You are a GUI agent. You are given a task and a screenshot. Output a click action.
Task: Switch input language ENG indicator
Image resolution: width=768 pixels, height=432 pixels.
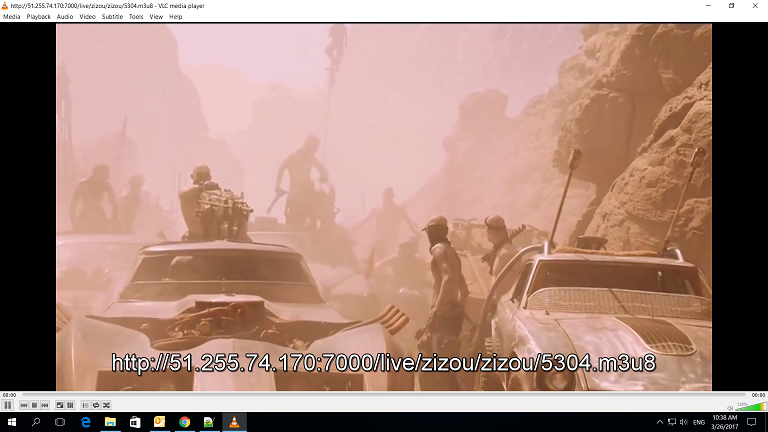[699, 422]
